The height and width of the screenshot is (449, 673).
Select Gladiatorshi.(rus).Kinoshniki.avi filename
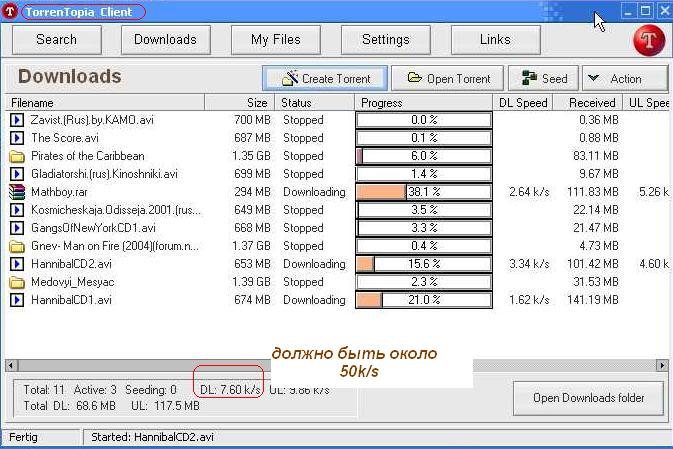tap(104, 174)
